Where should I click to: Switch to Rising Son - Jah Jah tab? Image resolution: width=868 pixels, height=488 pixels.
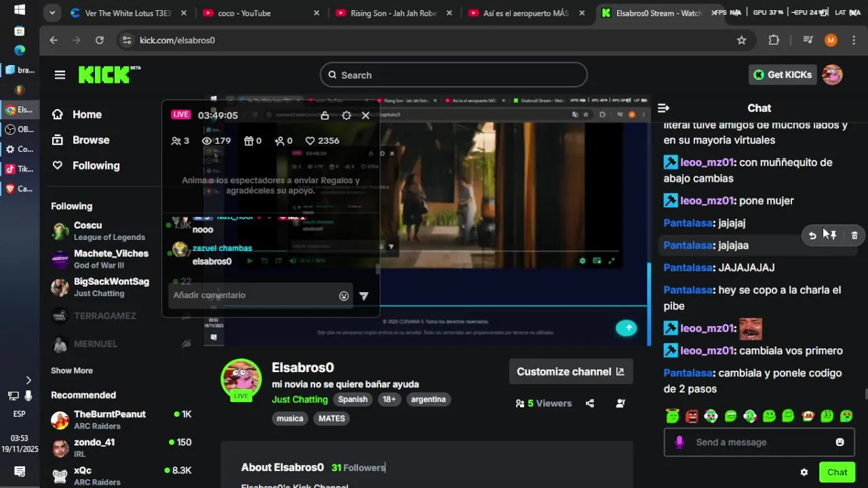[x=394, y=13]
